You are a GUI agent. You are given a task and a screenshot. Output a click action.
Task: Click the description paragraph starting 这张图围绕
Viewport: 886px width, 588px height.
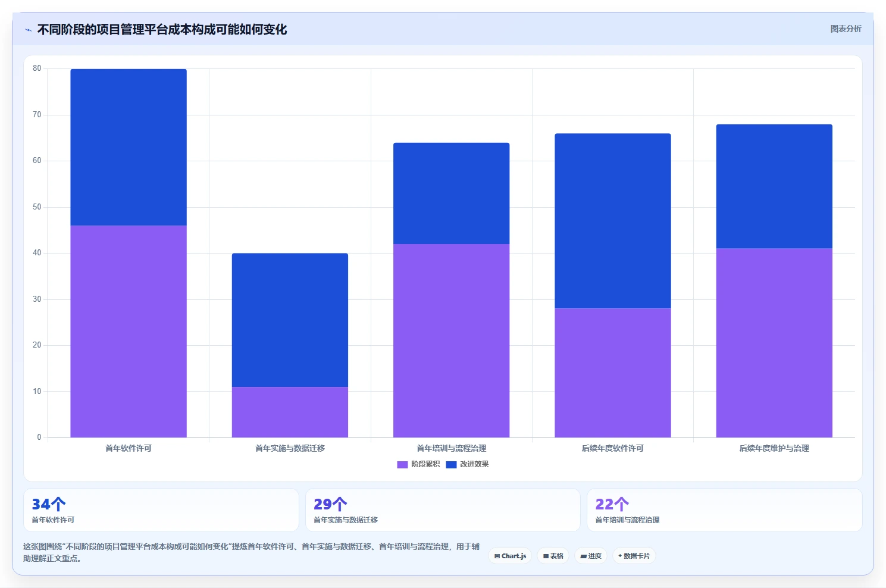(x=252, y=552)
